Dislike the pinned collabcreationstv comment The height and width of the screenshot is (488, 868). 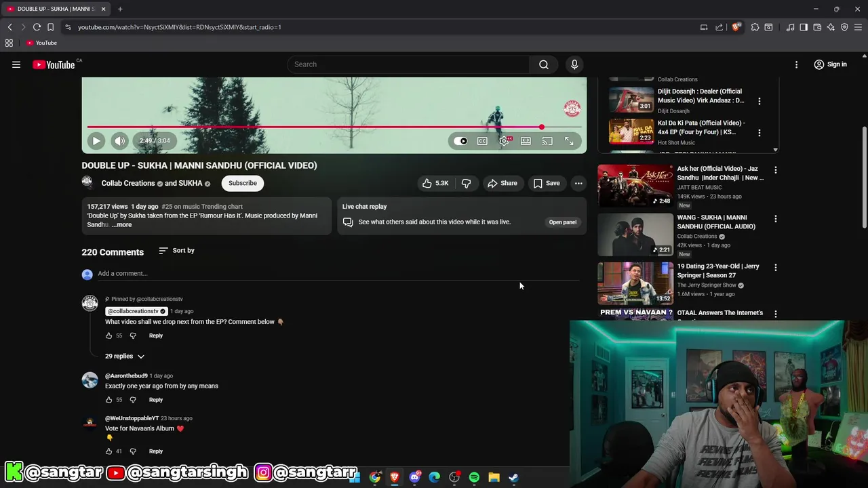[x=133, y=335]
